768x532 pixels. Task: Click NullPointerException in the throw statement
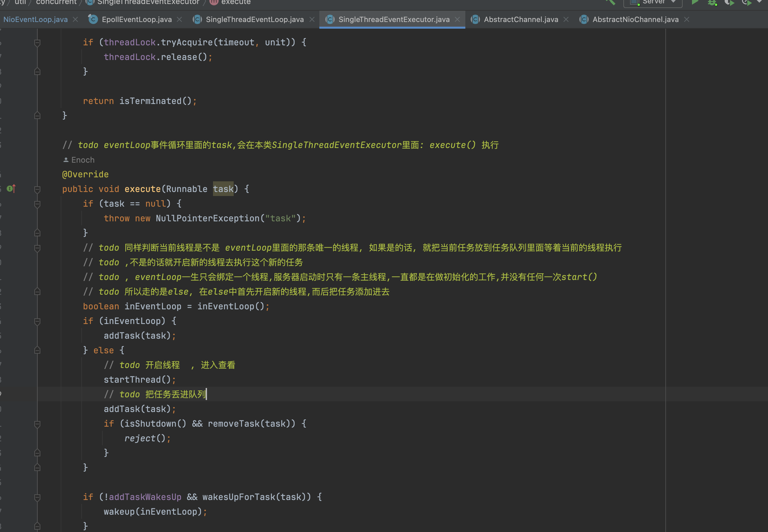(208, 218)
